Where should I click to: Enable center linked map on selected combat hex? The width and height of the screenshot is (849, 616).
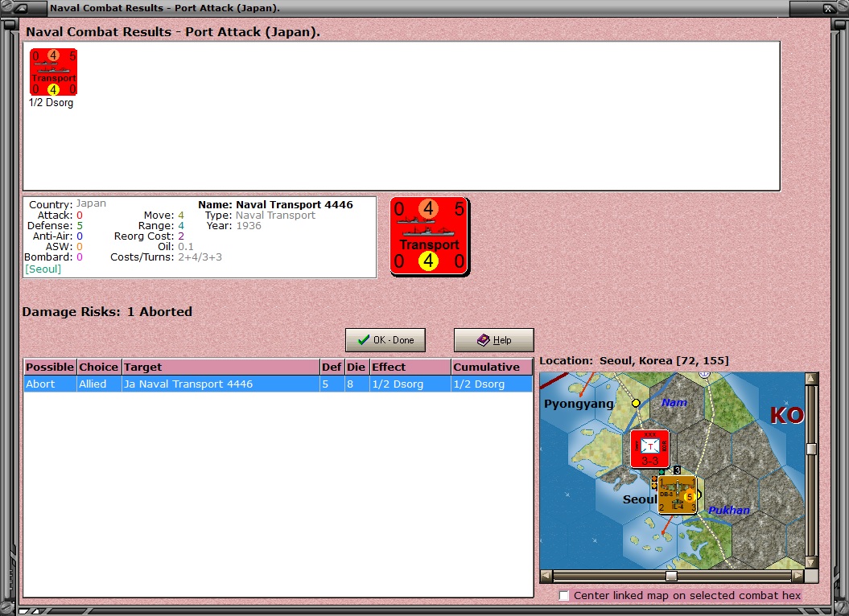pos(564,595)
